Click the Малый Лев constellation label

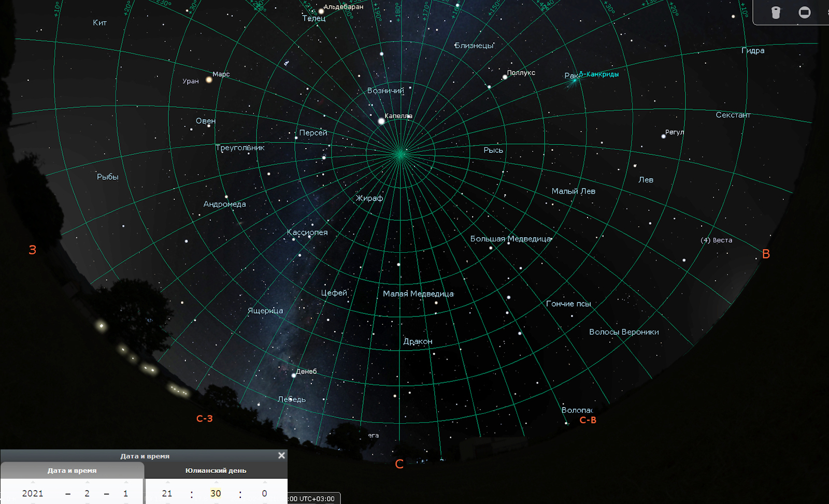(x=573, y=191)
